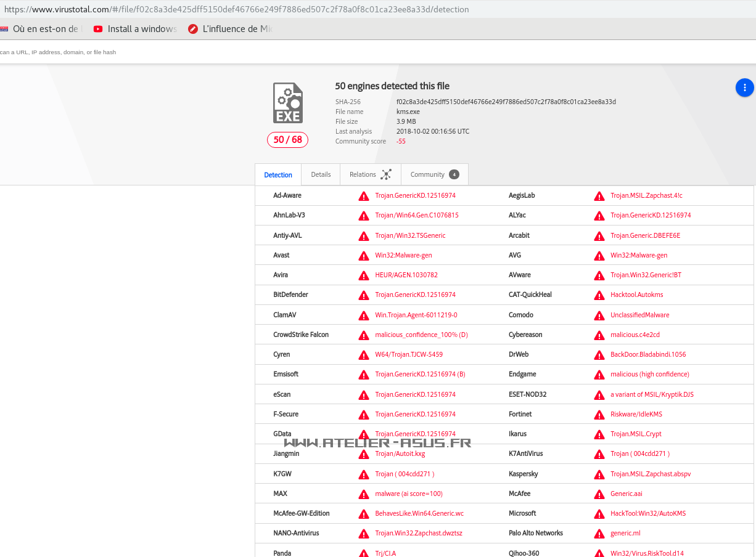Viewport: 756px width, 557px height.
Task: Click the warning icon in the Avira row
Action: point(364,275)
